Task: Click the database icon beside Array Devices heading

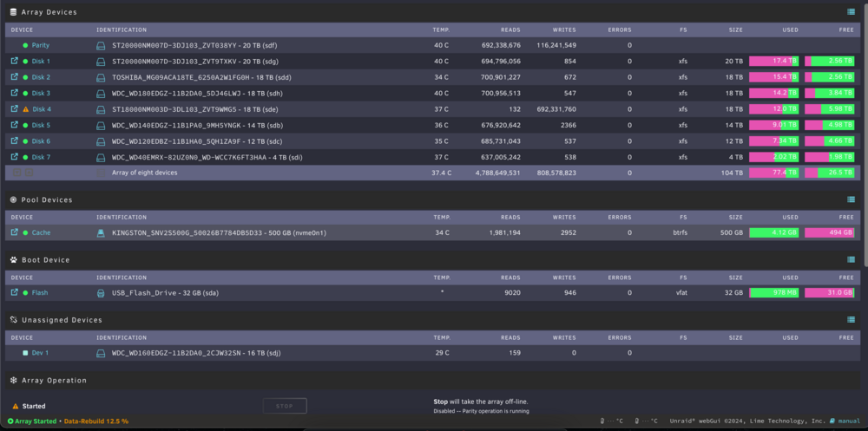Action: coord(14,11)
